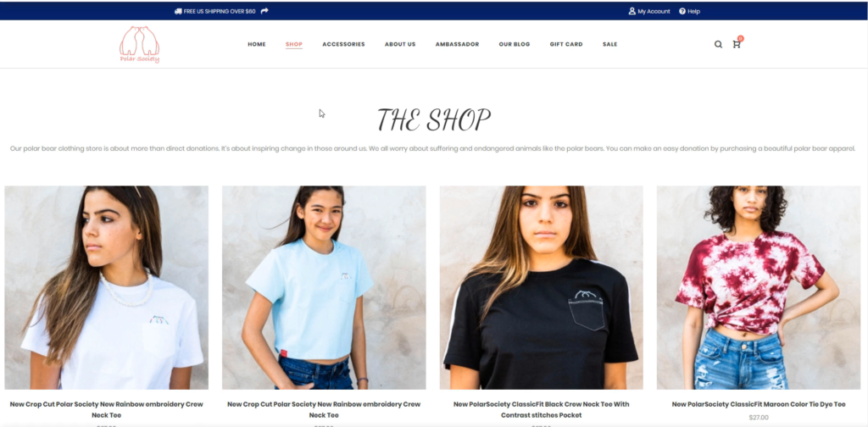Open the Accessories menu
The width and height of the screenshot is (868, 427).
coord(344,44)
